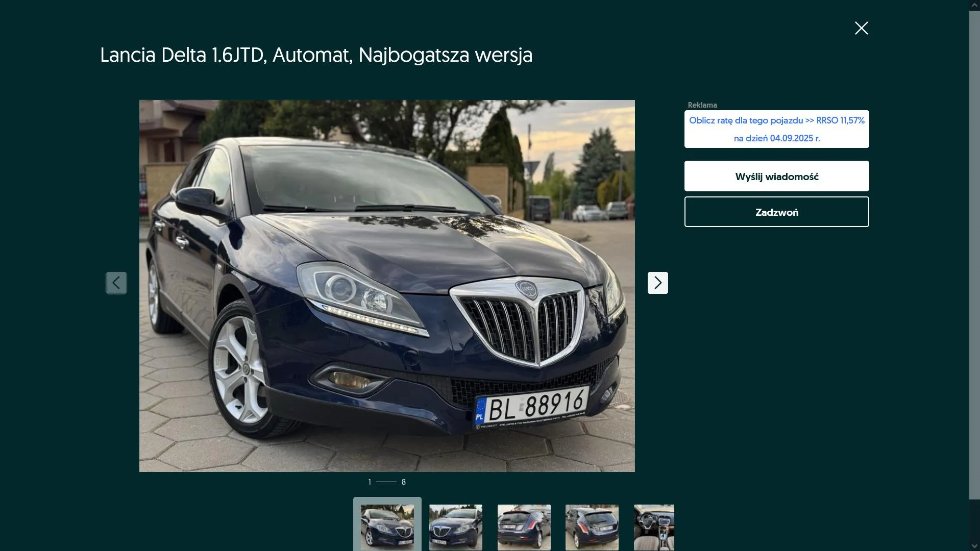Image resolution: width=980 pixels, height=551 pixels.
Task: Select the third thumbnail showing rear view
Action: 524,527
